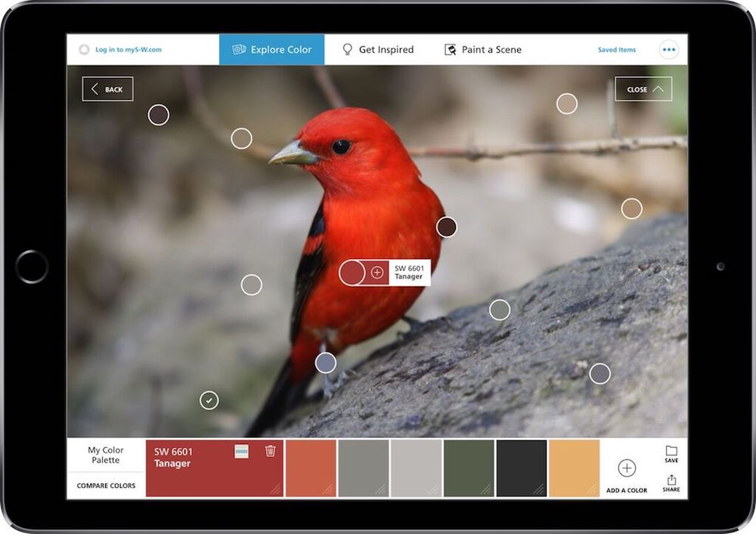
Task: Click the Save folder icon
Action: pos(671,452)
